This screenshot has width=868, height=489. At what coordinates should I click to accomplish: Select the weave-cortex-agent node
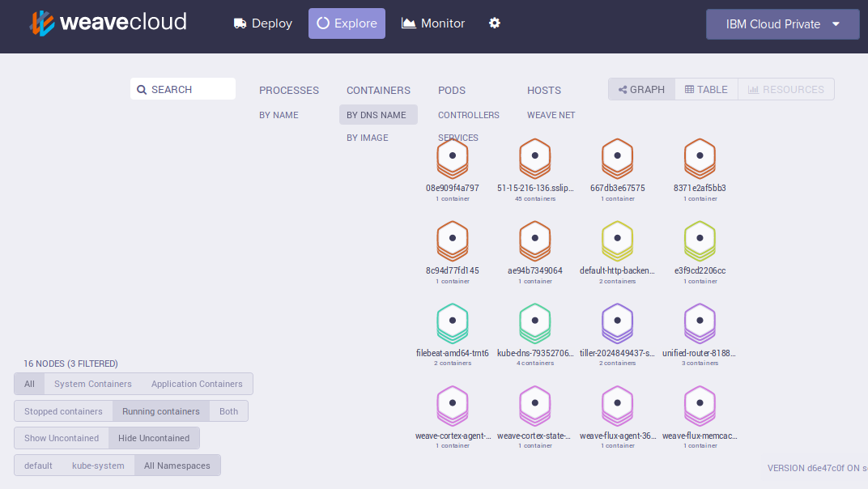453,406
